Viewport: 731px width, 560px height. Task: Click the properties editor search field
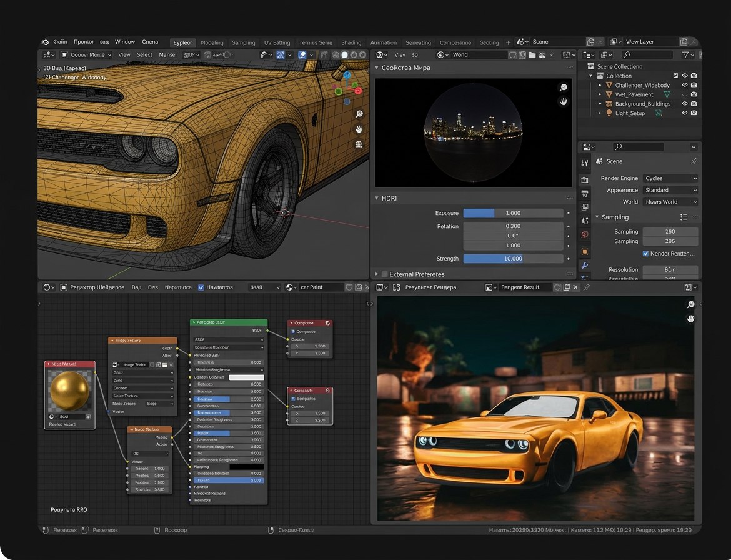[x=638, y=147]
